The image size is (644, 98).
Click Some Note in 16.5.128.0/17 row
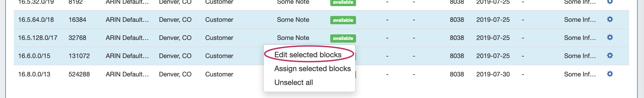coord(293,38)
